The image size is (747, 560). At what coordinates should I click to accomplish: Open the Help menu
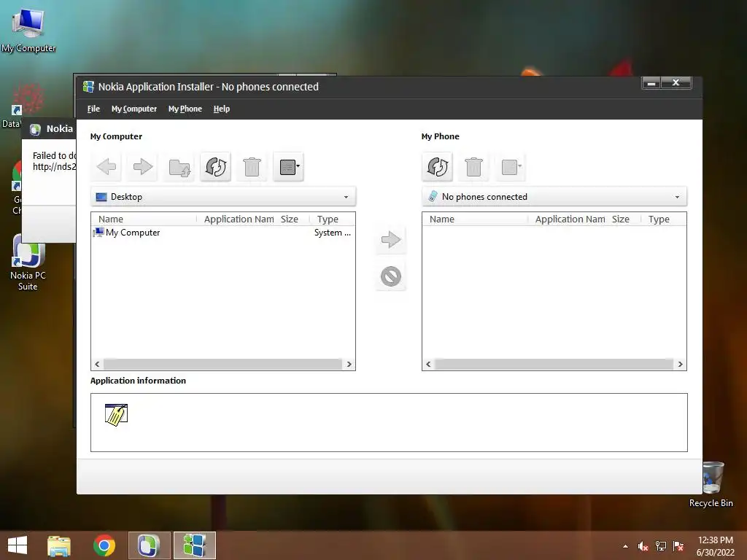(222, 109)
